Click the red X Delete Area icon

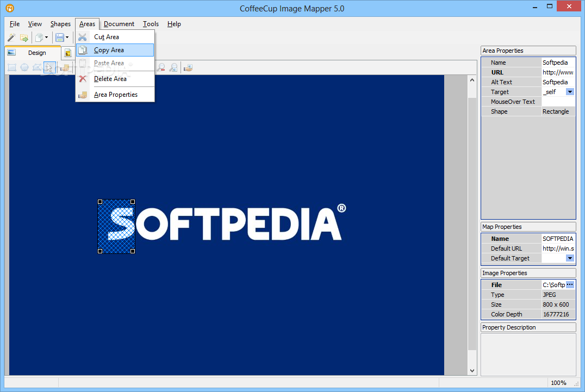(x=83, y=79)
